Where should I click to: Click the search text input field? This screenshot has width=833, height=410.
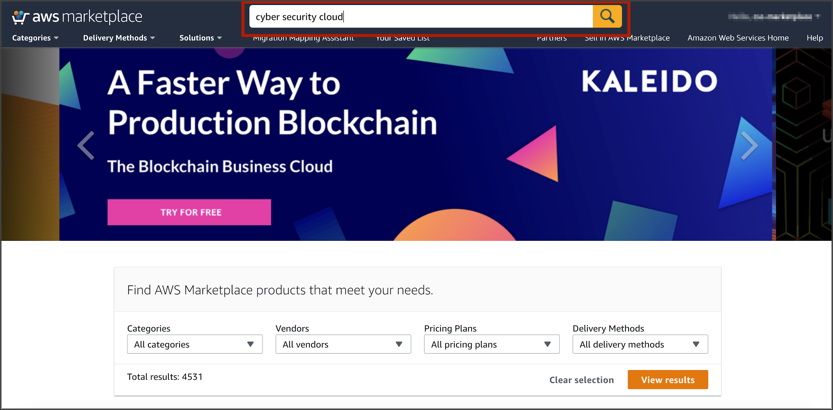[420, 16]
